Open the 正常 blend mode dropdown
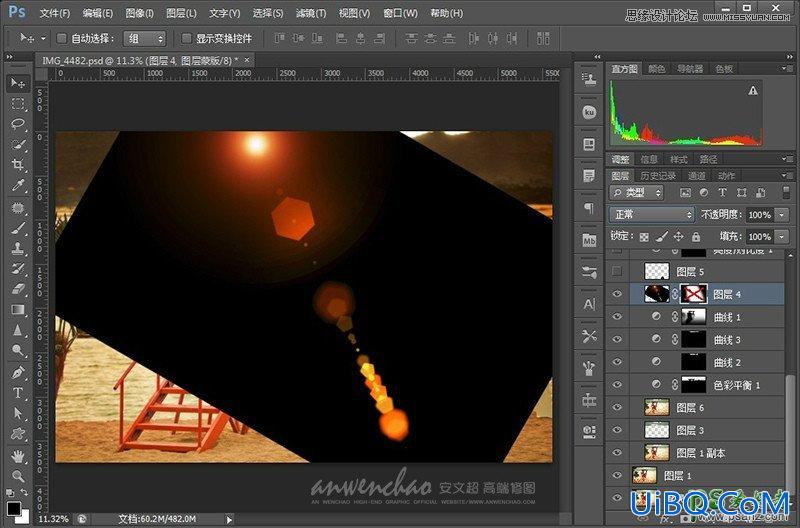 click(652, 215)
